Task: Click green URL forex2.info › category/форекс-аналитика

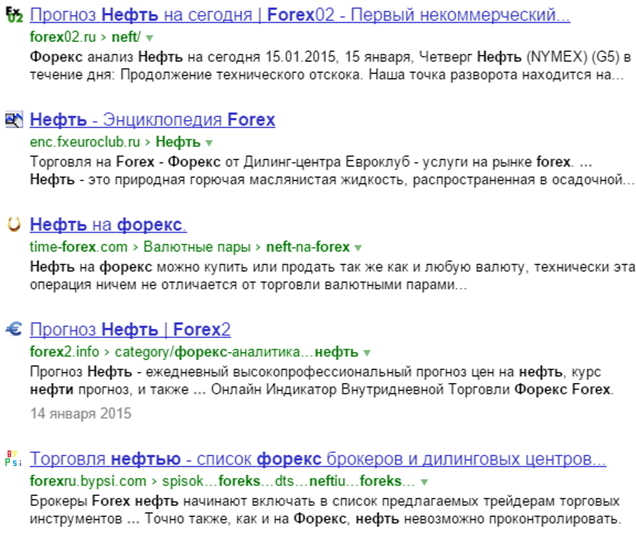Action: 194,352
